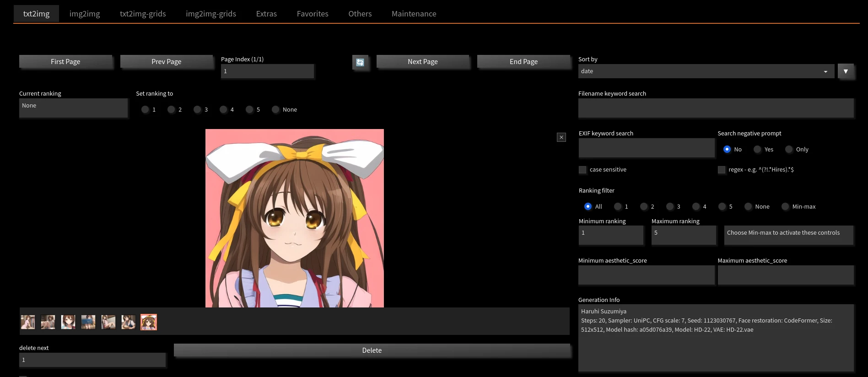Enable regex search checkbox
Screen dimensions: 868x377
point(722,170)
